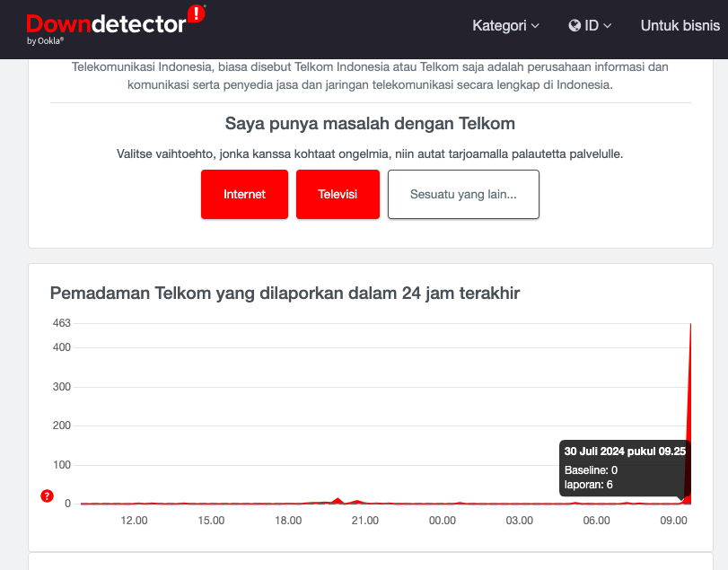This screenshot has width=728, height=570.
Task: Click the red question mark help icon
Action: pos(48,496)
